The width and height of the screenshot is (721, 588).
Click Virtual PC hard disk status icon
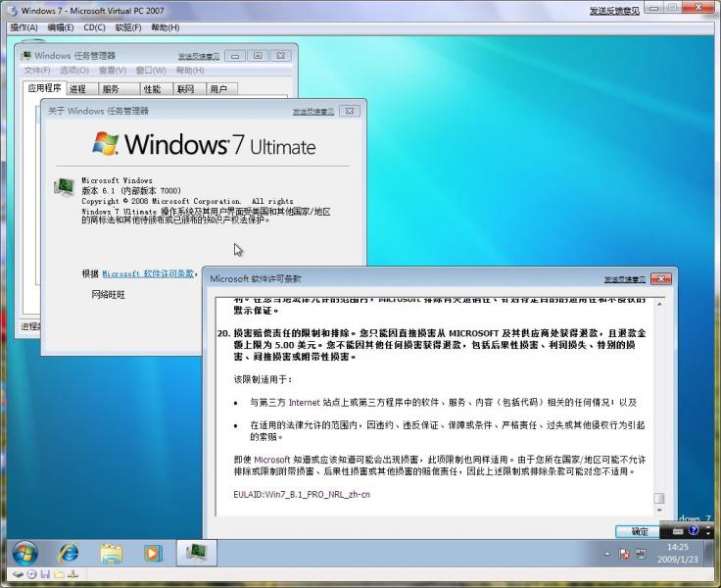click(18, 574)
